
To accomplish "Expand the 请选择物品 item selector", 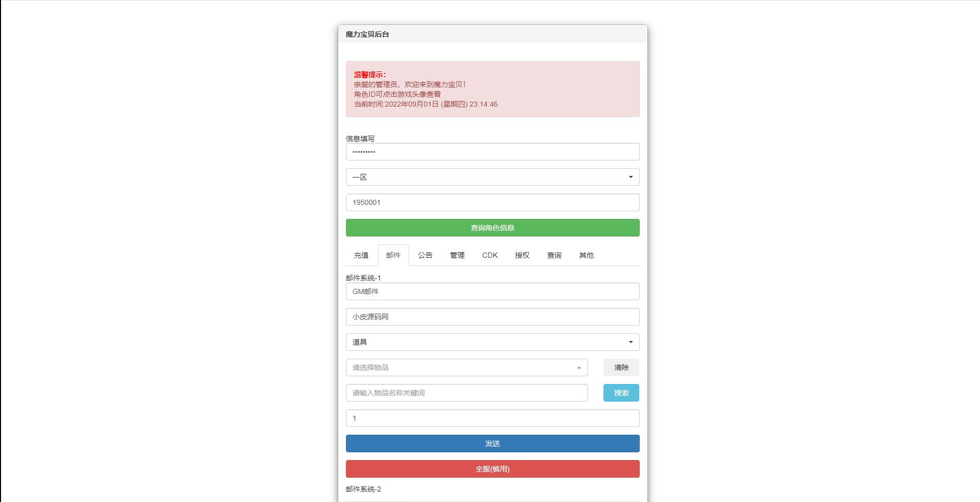I will point(466,367).
